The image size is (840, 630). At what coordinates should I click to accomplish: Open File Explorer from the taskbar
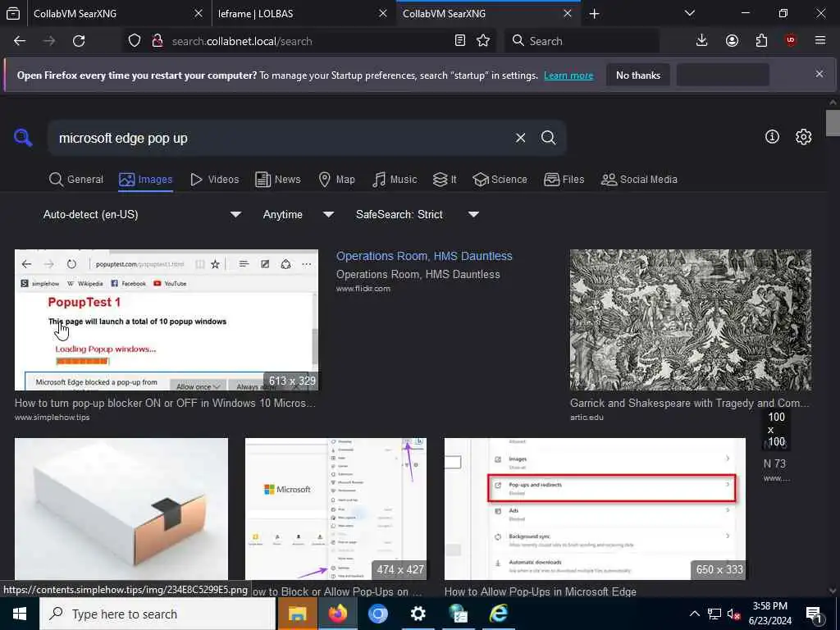click(x=297, y=614)
